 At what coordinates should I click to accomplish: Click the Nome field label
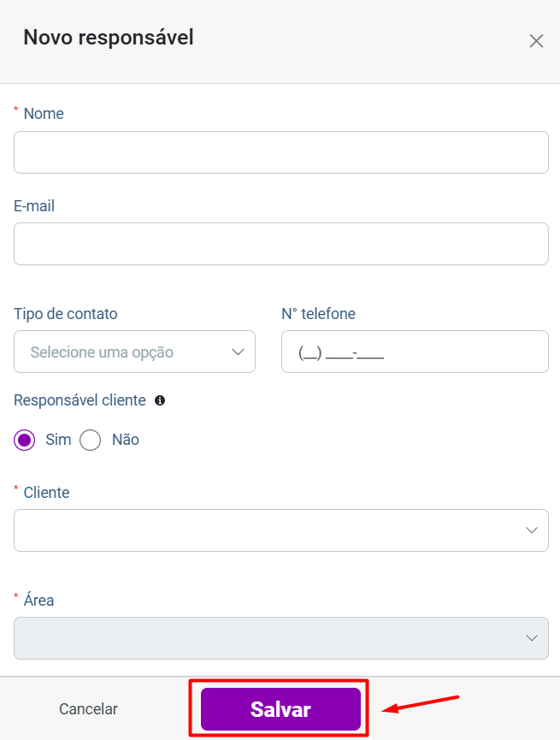point(44,114)
